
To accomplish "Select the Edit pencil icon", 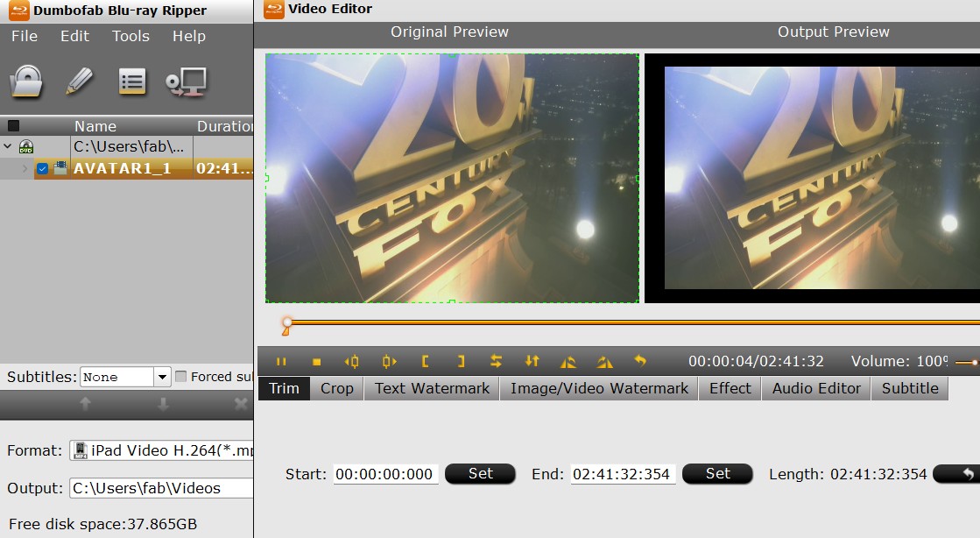I will click(79, 81).
